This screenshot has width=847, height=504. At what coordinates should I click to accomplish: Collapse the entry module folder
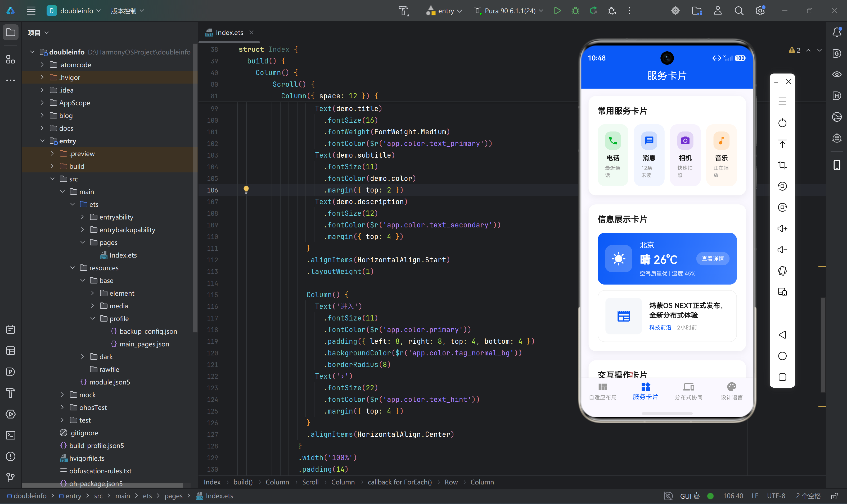(x=42, y=141)
